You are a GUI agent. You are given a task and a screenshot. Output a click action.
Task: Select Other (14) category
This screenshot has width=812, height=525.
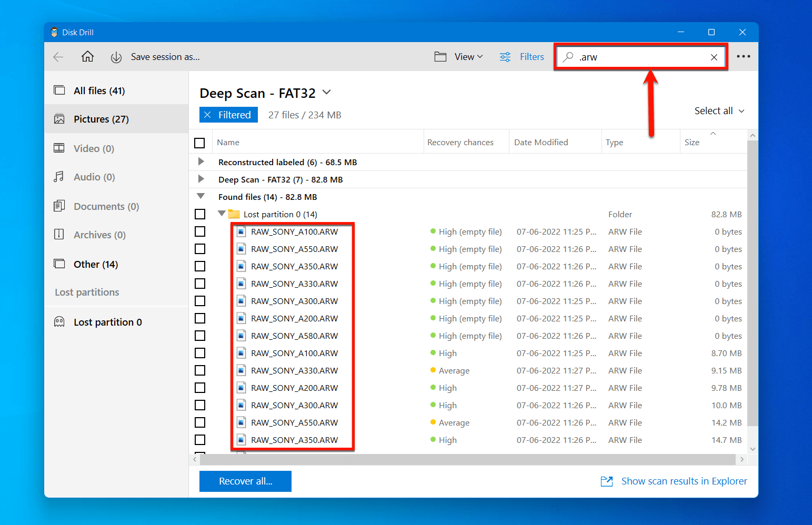coord(116,264)
